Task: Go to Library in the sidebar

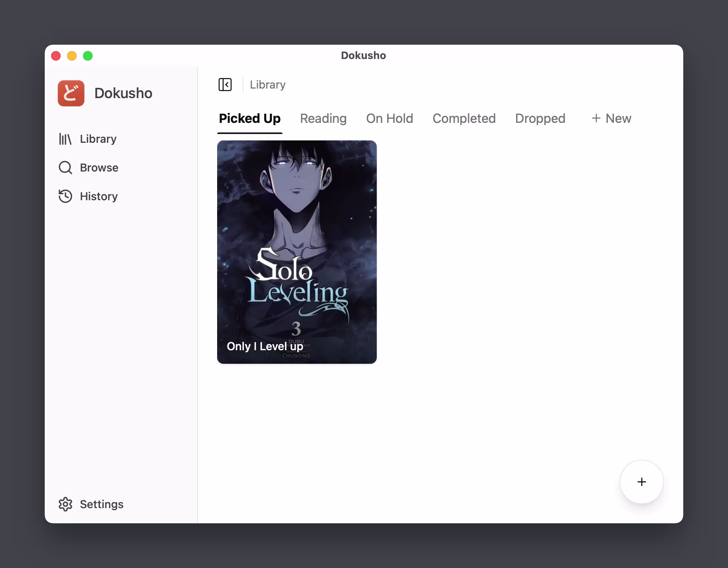Action: (98, 139)
